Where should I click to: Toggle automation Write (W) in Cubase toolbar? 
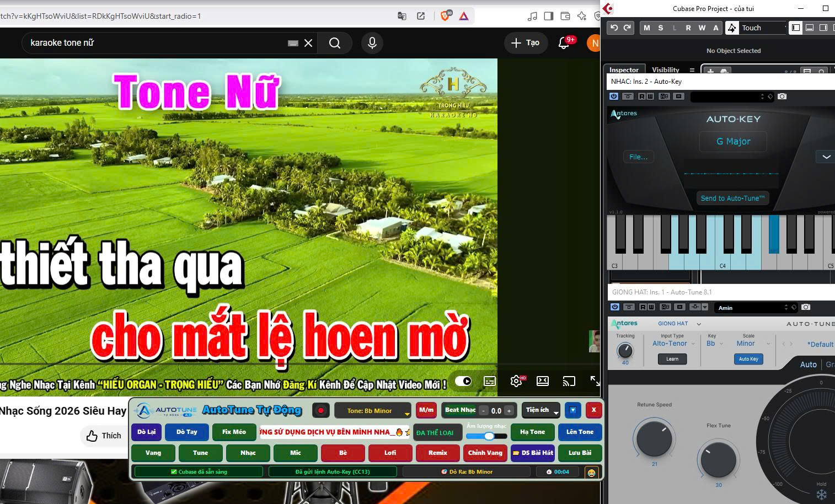pos(702,28)
